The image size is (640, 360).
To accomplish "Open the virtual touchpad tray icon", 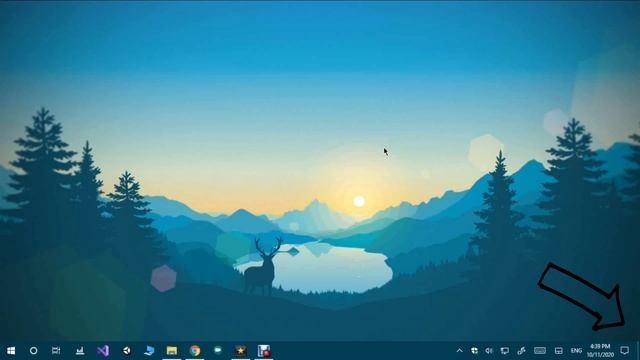I will point(558,351).
